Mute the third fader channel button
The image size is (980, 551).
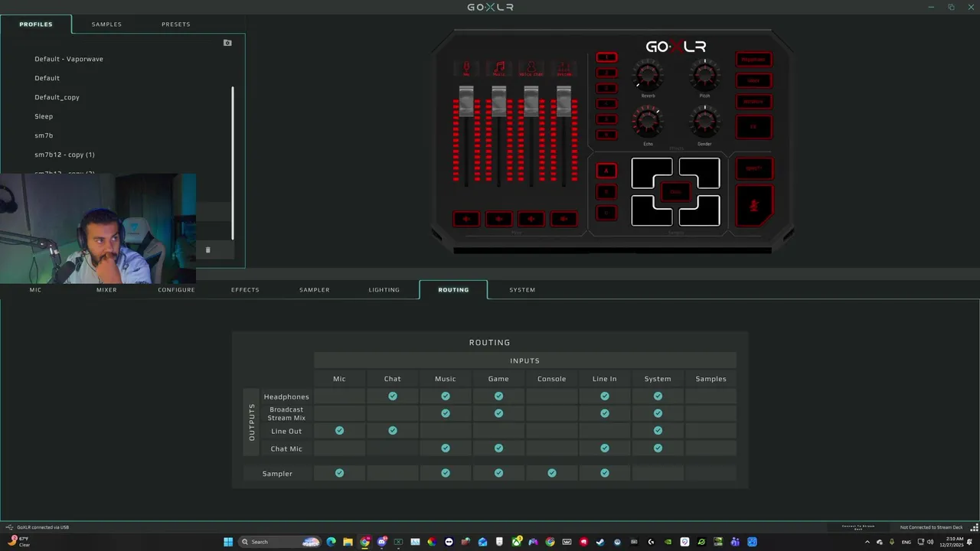click(531, 219)
